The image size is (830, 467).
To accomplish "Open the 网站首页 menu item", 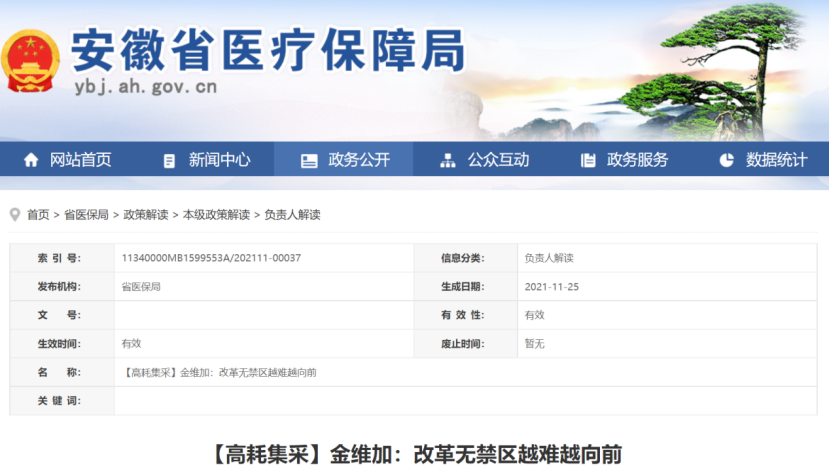I will click(80, 160).
